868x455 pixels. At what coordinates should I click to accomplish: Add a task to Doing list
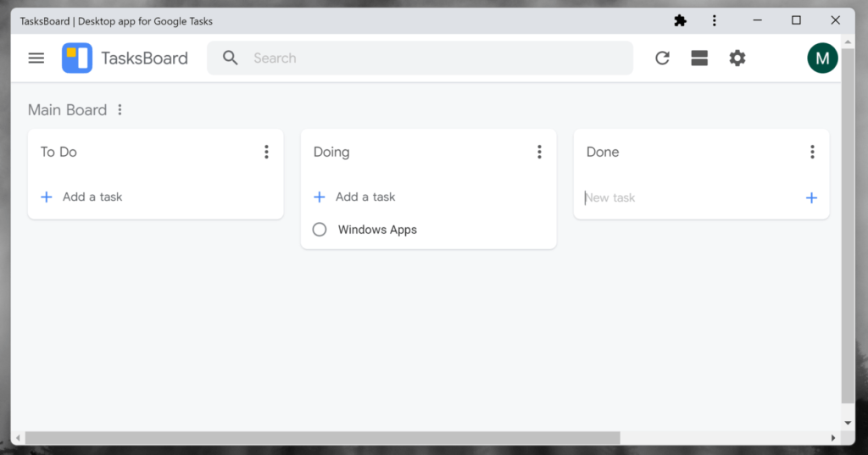tap(354, 197)
